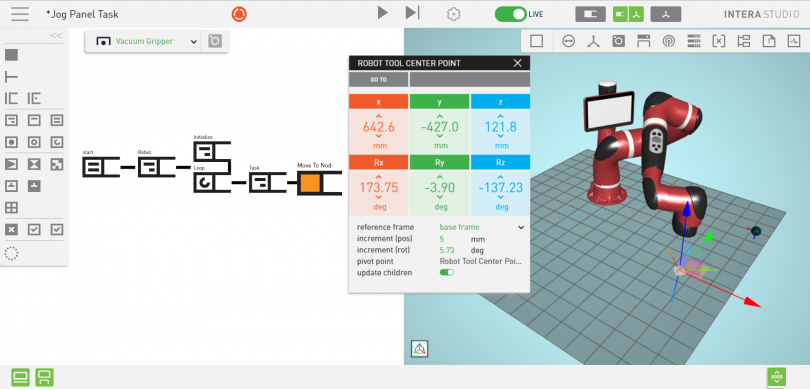Viewport: 810px width, 389px height.
Task: Click the camera icon in 3D toolbar
Action: point(619,41)
